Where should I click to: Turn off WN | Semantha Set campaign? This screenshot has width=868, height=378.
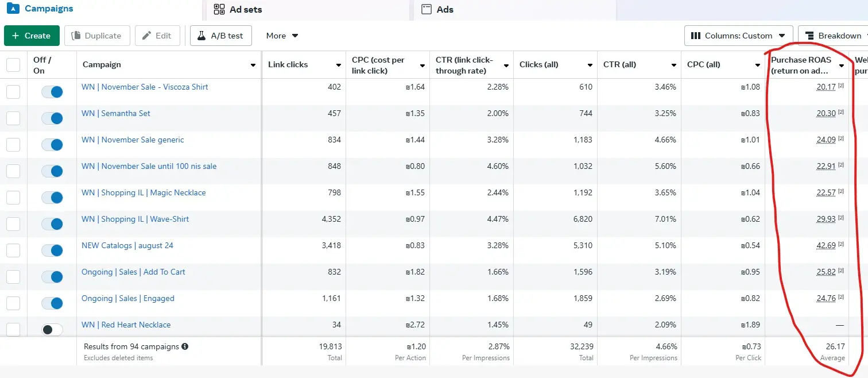click(52, 118)
